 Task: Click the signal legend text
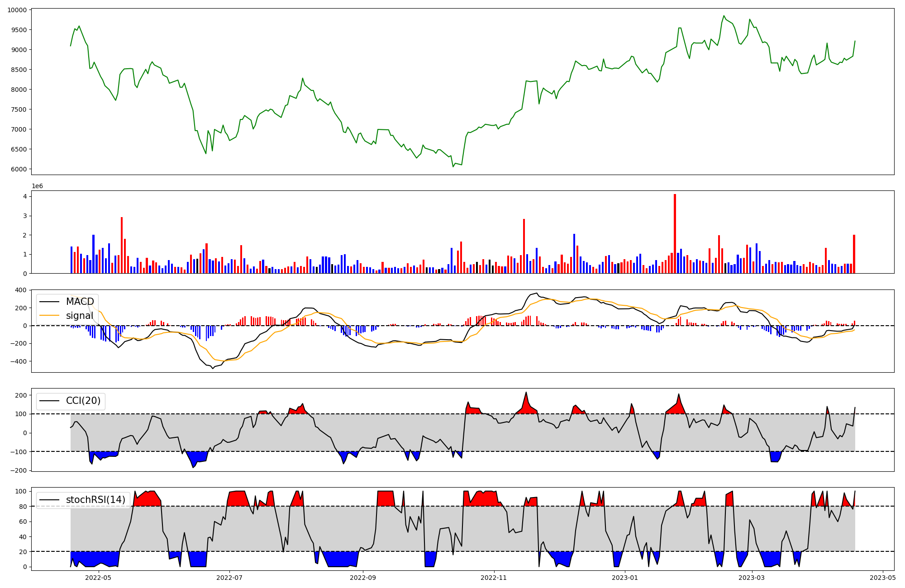coord(80,316)
